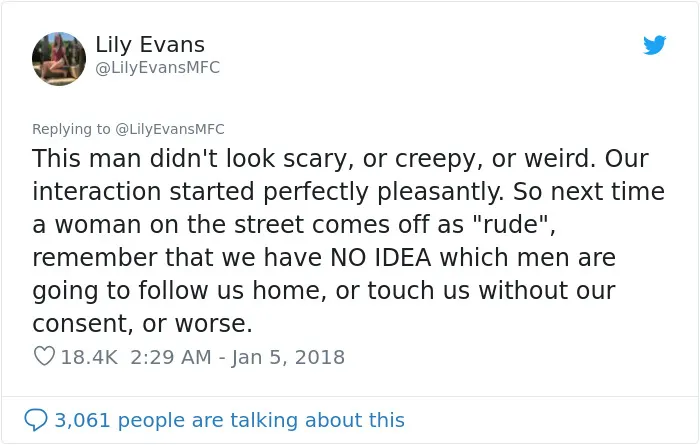Screen dimensions: 700x445
Task: Click the words 'NO IDEA' in tweet
Action: 381,258
